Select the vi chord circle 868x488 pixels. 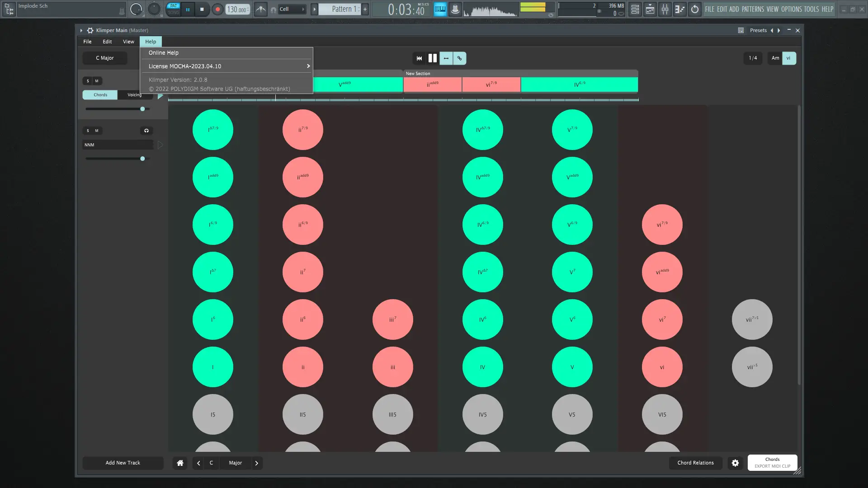[661, 367]
